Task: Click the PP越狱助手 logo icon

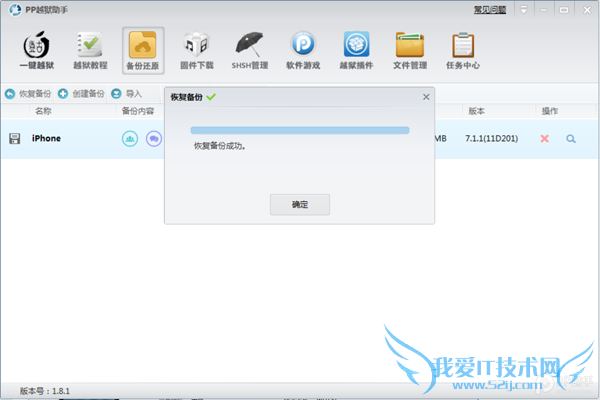Action: (x=15, y=10)
